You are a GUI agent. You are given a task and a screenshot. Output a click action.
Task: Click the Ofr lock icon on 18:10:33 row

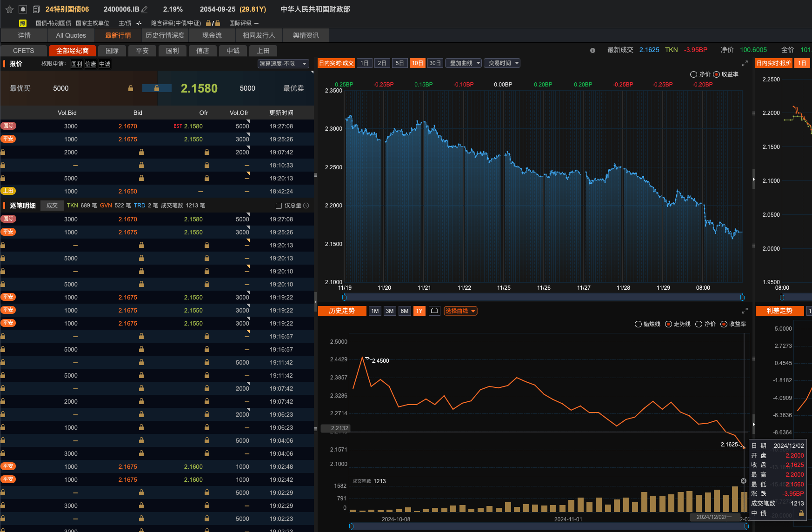pyautogui.click(x=207, y=165)
